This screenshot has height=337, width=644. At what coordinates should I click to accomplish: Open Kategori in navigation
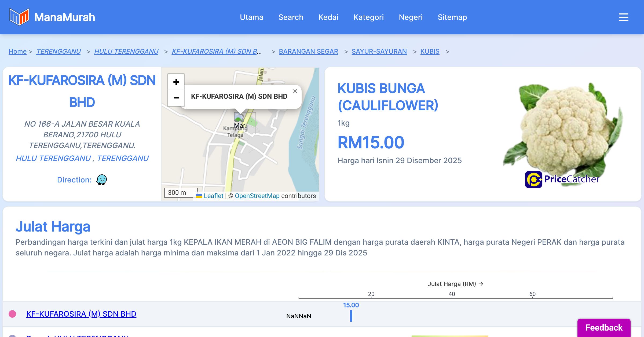point(368,17)
